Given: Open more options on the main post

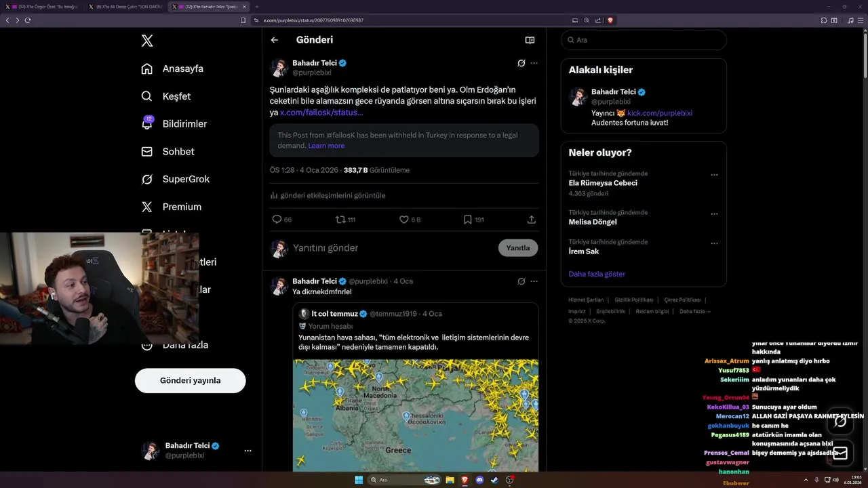Looking at the screenshot, I should [x=534, y=63].
